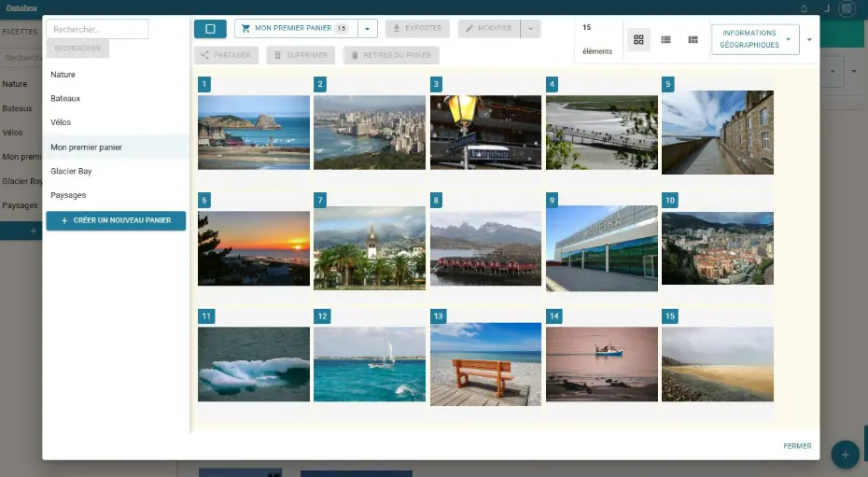Click the Modifier button

[x=489, y=28]
